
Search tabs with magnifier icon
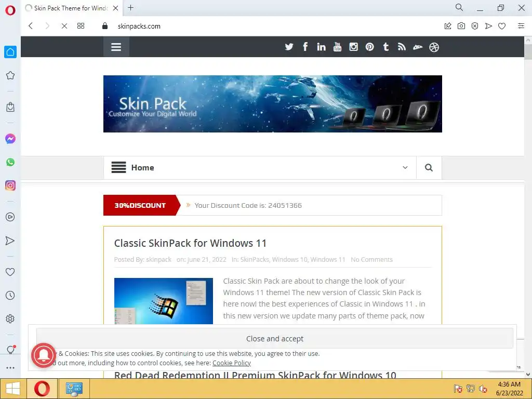coord(459,7)
